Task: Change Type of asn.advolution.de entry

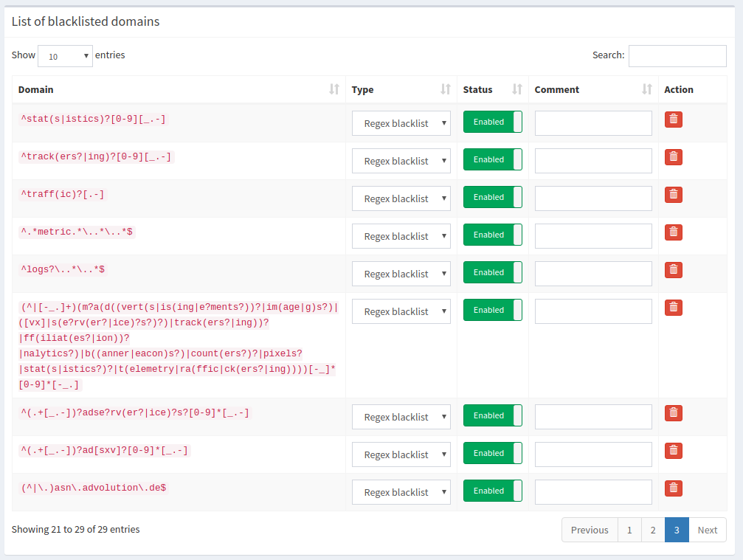Action: coord(401,492)
